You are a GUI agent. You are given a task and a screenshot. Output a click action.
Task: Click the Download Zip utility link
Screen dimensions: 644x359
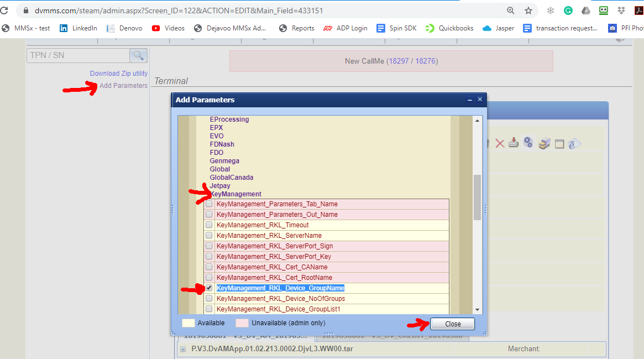coord(118,73)
